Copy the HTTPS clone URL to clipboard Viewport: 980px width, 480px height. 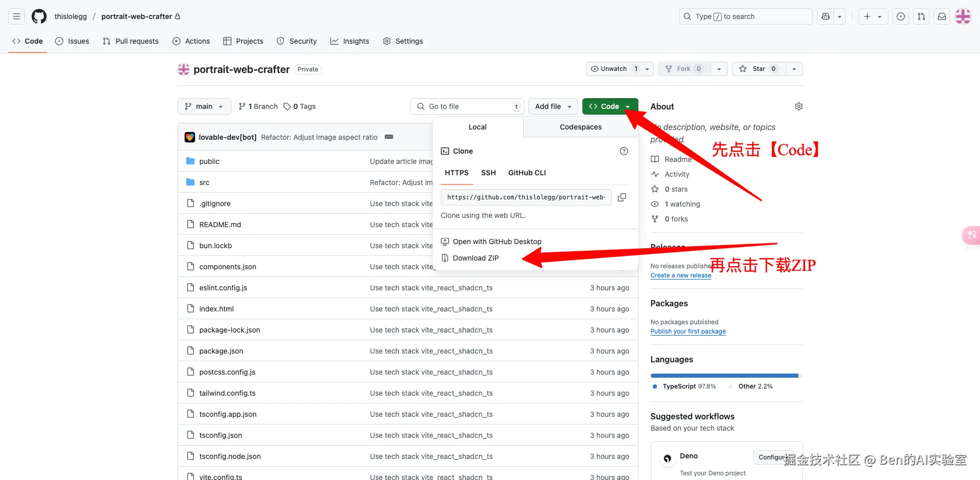point(622,197)
